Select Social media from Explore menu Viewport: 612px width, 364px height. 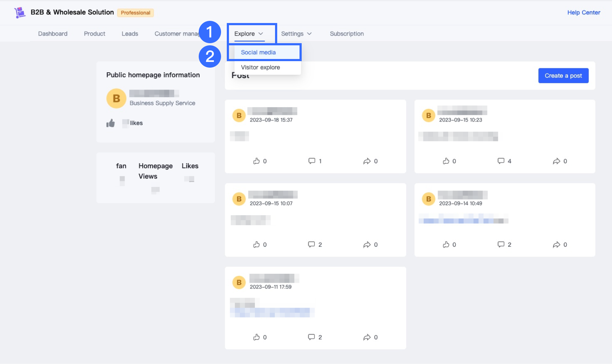point(258,53)
